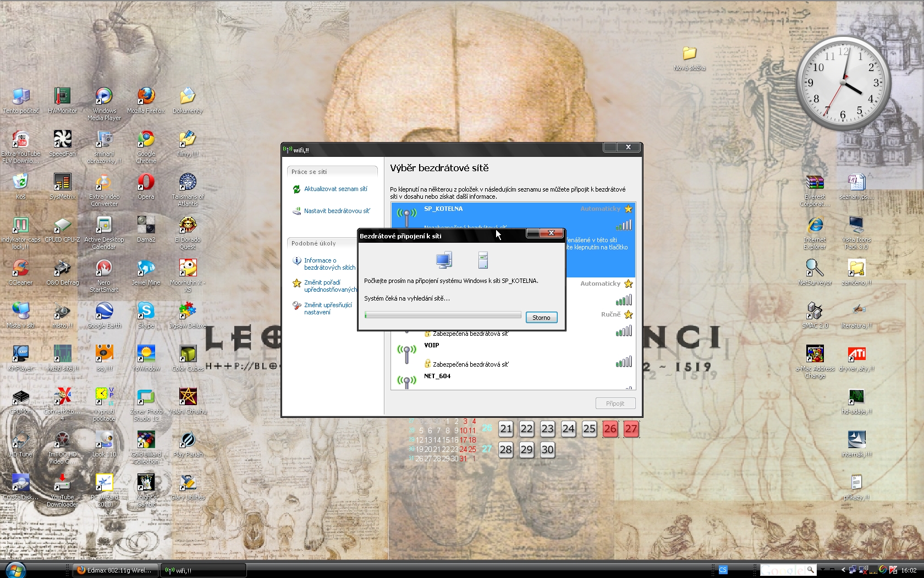Open the Nová složka folder icon

[689, 58]
